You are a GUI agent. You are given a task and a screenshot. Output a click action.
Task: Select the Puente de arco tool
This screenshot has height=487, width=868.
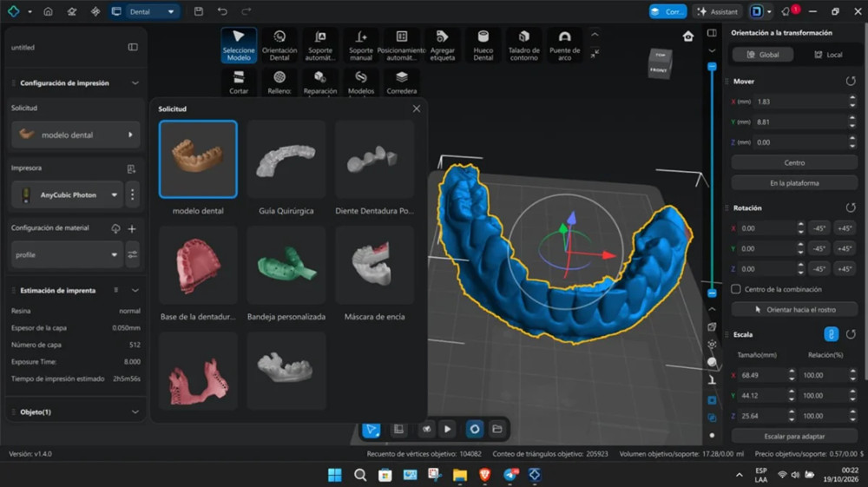(x=565, y=45)
